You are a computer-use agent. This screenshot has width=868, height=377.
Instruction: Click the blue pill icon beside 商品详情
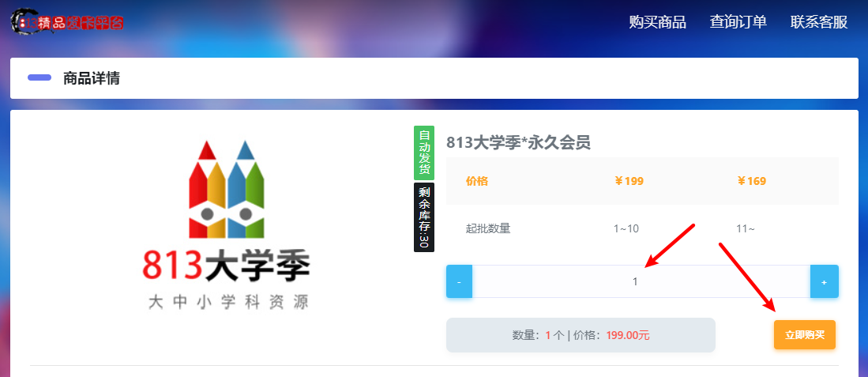click(39, 78)
